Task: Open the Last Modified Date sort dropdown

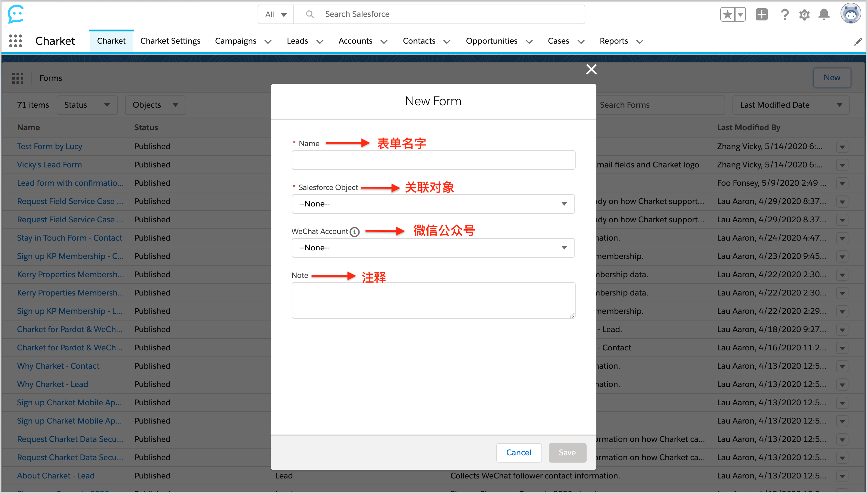Action: [791, 105]
